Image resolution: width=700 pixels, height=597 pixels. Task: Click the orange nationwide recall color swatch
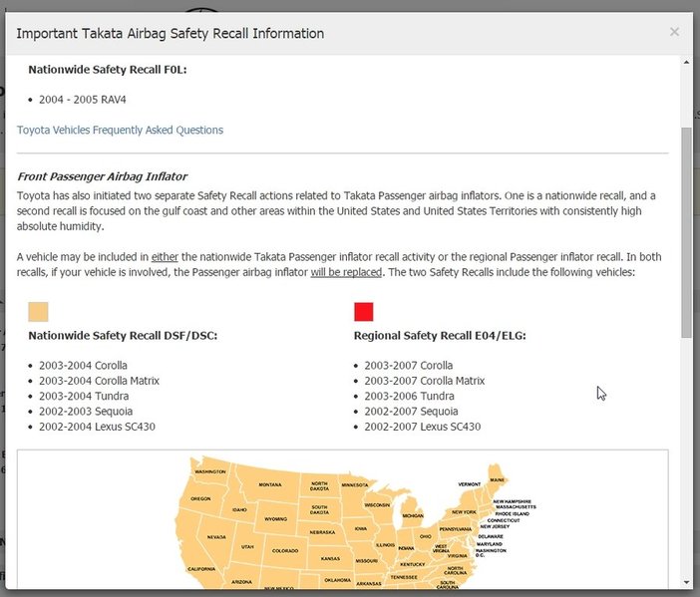38,311
